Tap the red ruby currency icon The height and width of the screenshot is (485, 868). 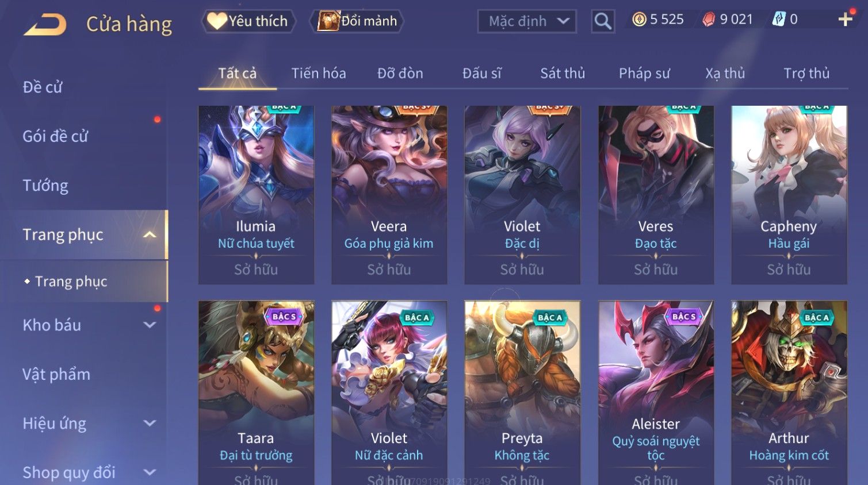click(x=709, y=20)
